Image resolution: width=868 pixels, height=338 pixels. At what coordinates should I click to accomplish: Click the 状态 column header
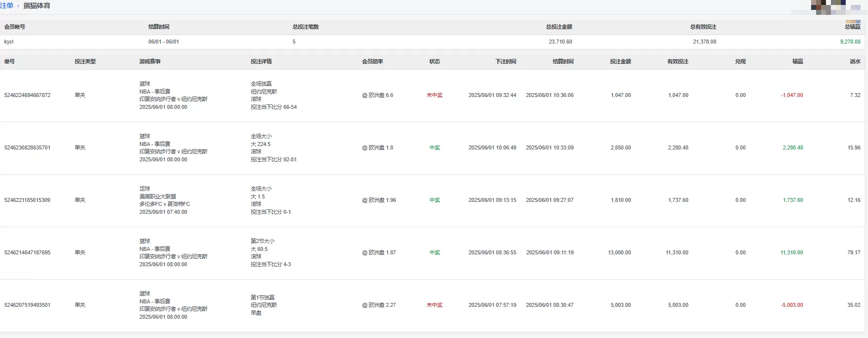[435, 61]
